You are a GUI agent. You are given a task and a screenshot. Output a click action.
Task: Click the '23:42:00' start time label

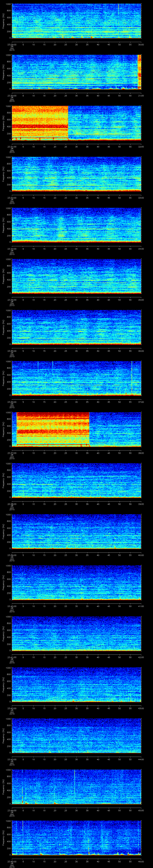tap(12, 708)
